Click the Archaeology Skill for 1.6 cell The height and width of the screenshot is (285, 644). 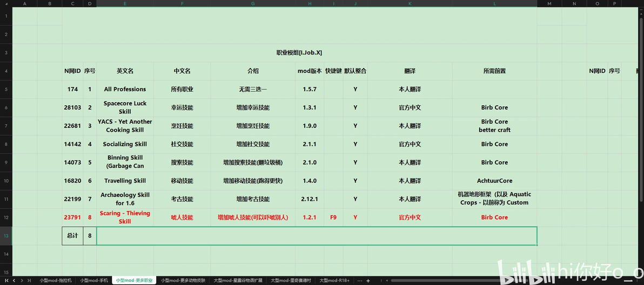tap(125, 199)
